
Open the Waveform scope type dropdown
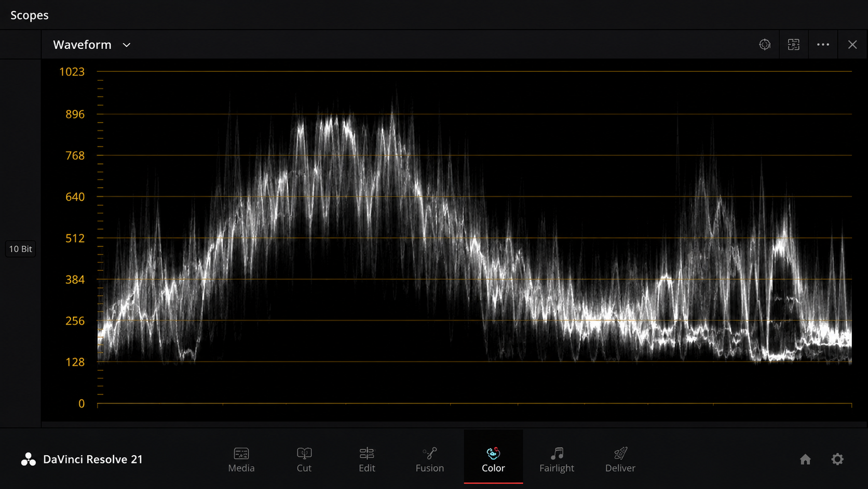(92, 45)
